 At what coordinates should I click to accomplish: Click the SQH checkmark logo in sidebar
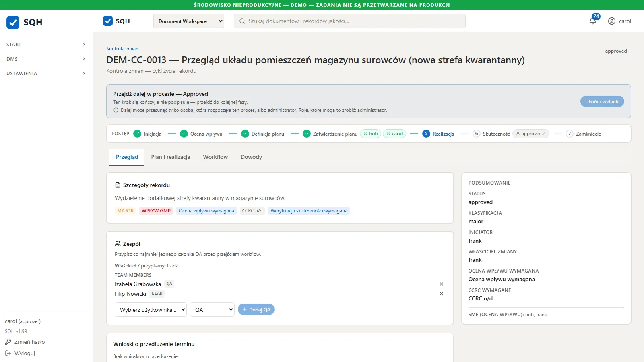(x=13, y=22)
